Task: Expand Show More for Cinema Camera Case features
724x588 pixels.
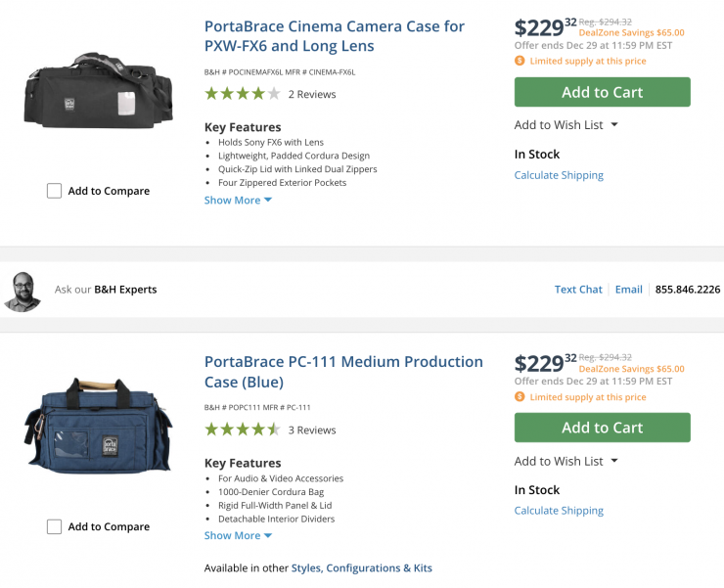Action: coord(238,200)
